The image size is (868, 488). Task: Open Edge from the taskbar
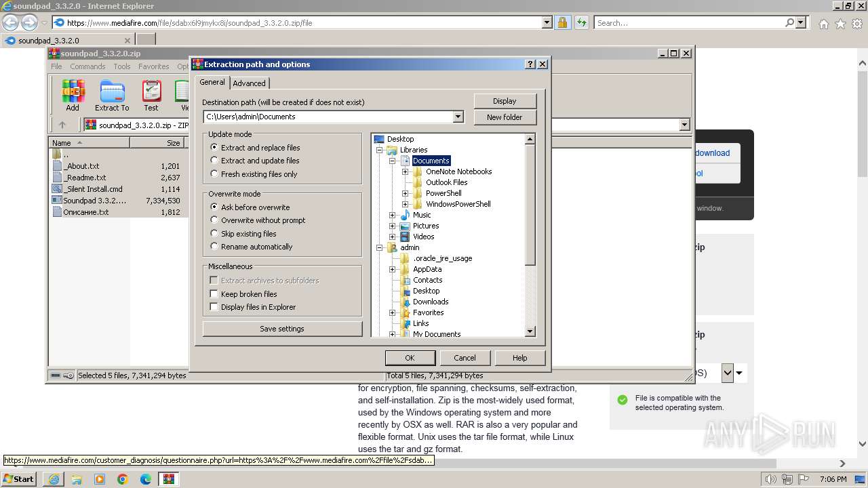coord(146,479)
